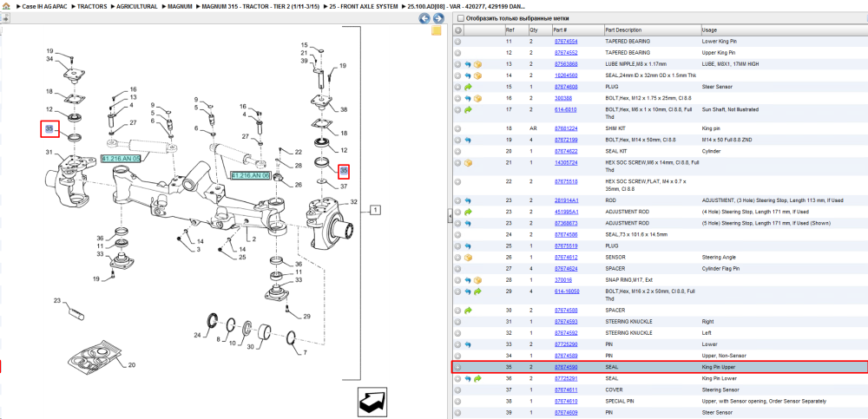The width and height of the screenshot is (868, 419).
Task: Click green arrow on SPACER ref 30
Action: (468, 310)
